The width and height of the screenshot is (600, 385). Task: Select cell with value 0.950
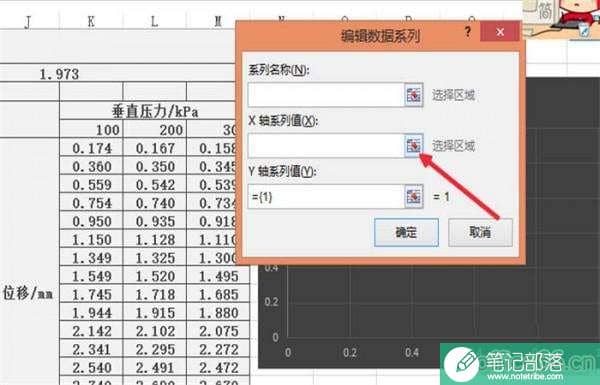(x=91, y=221)
